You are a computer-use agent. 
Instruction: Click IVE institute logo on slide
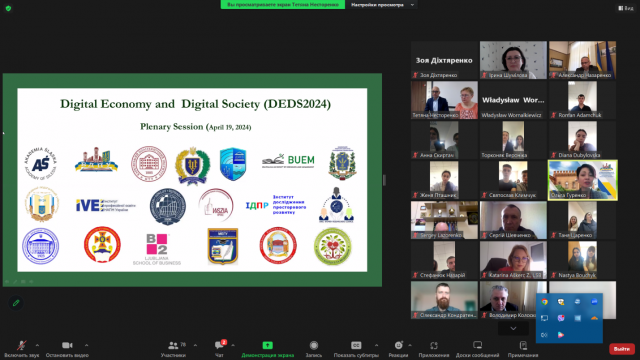tap(106, 205)
